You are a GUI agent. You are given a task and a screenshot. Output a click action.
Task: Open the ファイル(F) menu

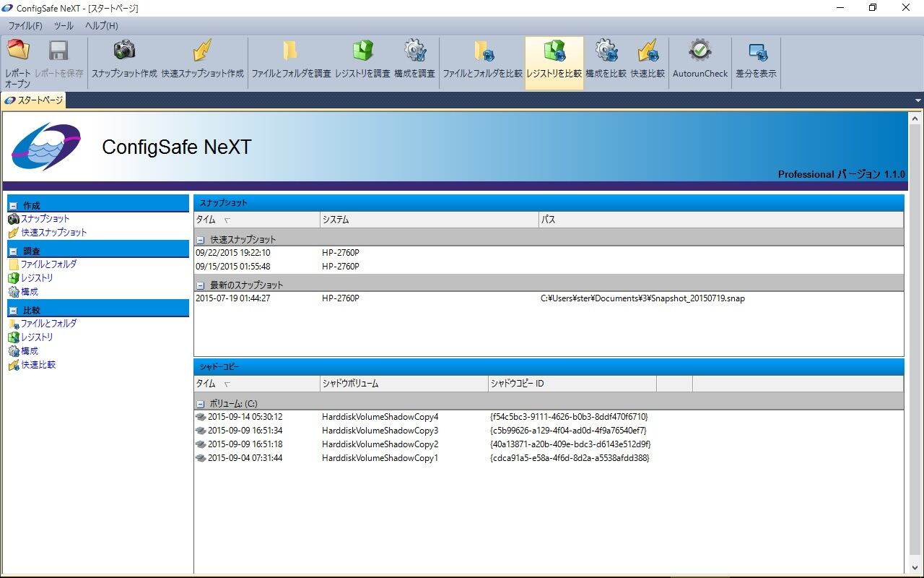tap(25, 25)
